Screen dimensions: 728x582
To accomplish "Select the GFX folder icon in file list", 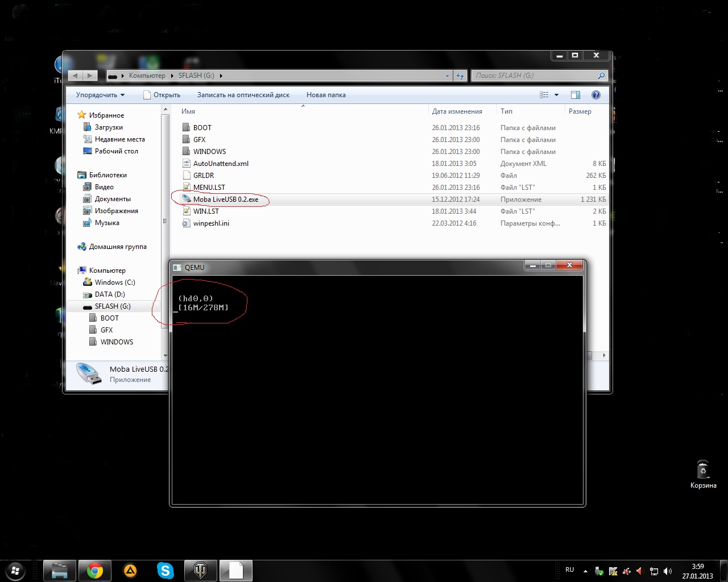I will point(186,139).
